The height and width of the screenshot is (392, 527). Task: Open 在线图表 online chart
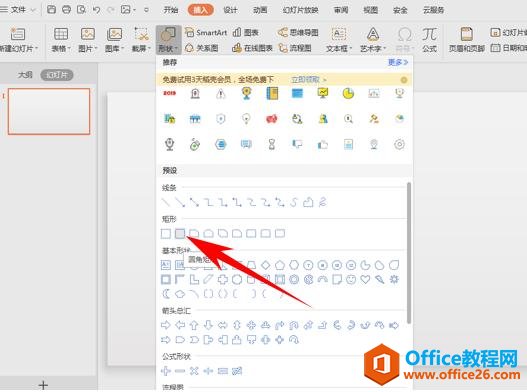point(252,48)
